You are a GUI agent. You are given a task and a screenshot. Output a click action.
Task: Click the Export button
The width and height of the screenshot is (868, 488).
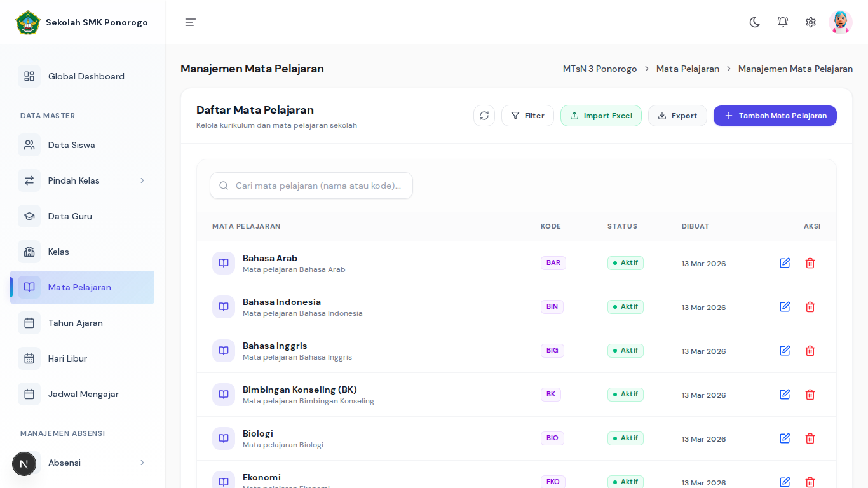coord(677,116)
